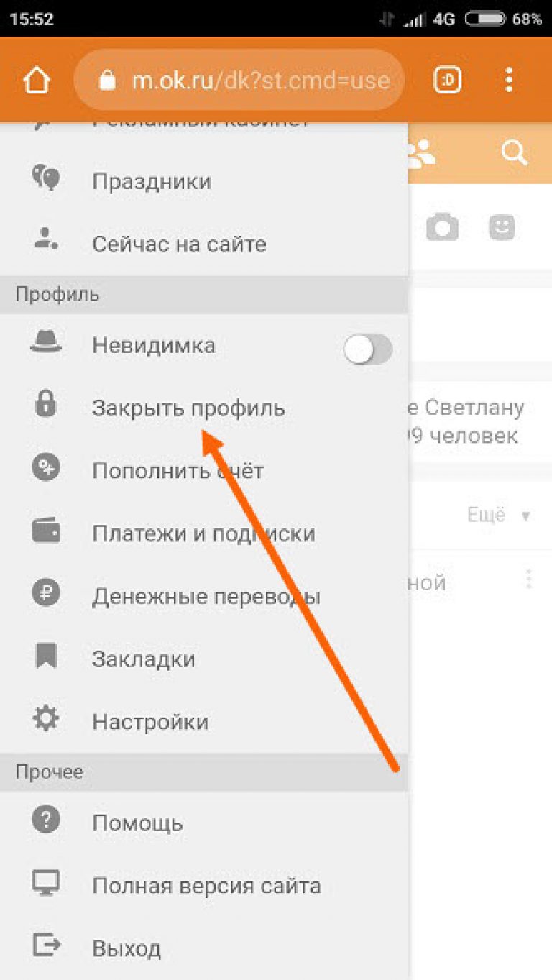This screenshot has width=552, height=980.
Task: Tap the browser home icon
Action: click(37, 81)
